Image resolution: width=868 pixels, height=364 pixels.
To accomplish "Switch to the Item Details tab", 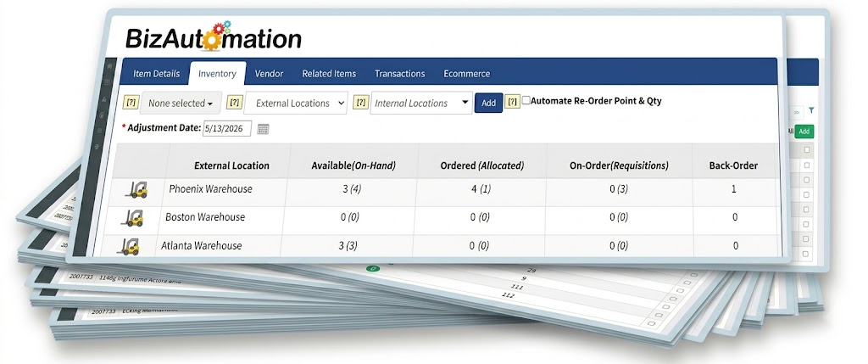I will click(156, 73).
